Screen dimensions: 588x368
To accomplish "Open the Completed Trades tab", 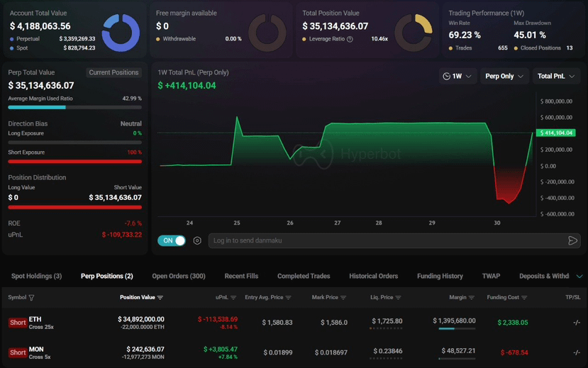I will tap(304, 277).
